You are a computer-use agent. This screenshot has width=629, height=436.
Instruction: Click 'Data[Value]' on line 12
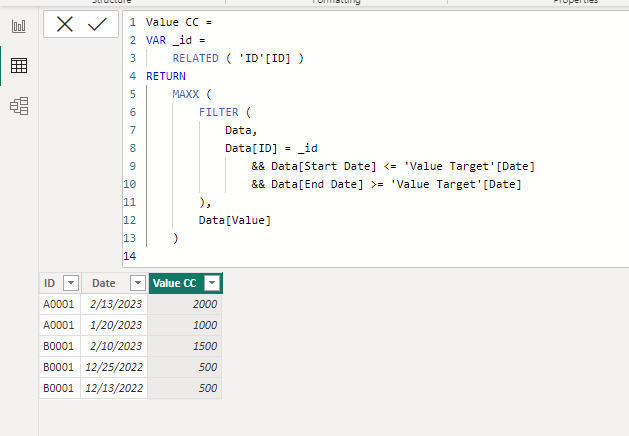click(x=235, y=220)
